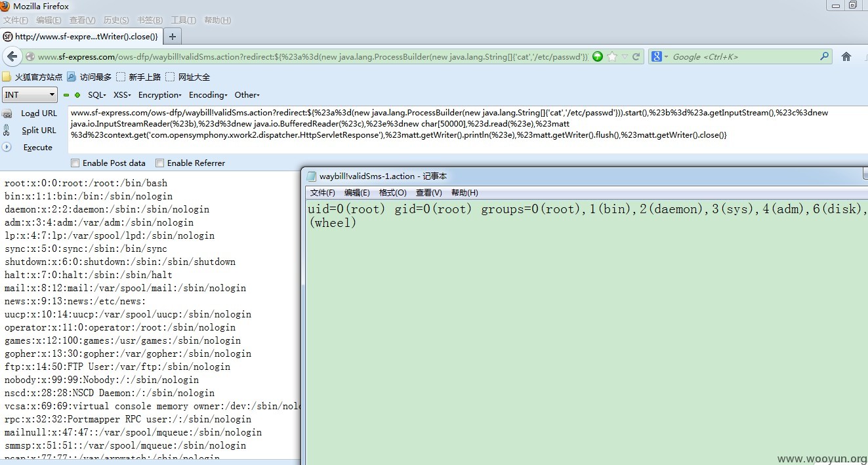Open Notepad 格式(O) menu

393,193
